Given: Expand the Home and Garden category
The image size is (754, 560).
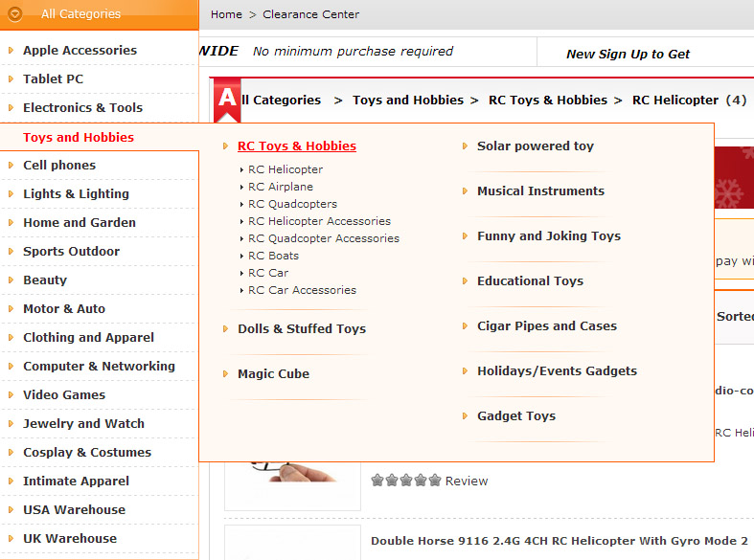Looking at the screenshot, I should [x=80, y=223].
